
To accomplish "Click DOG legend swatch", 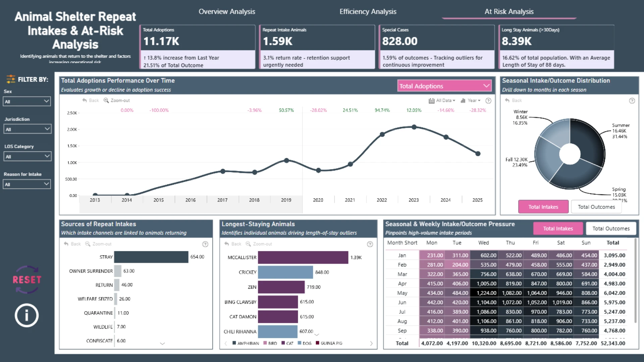I will [x=299, y=343].
